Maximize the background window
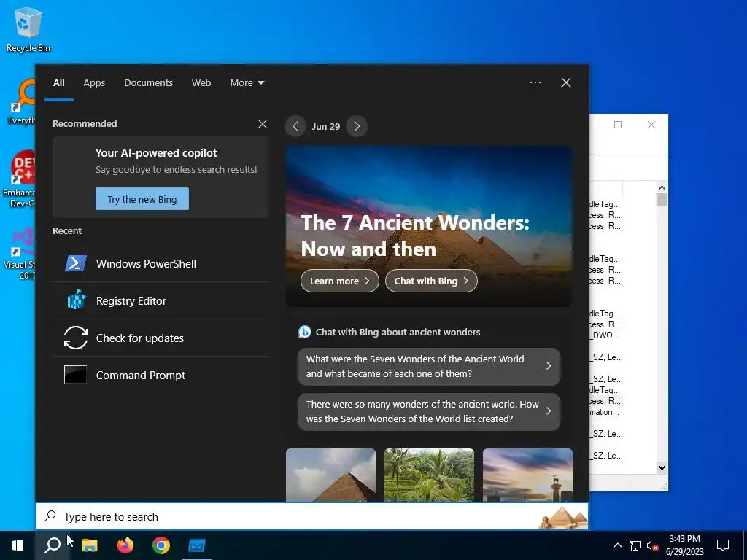Image resolution: width=747 pixels, height=560 pixels. click(x=618, y=125)
